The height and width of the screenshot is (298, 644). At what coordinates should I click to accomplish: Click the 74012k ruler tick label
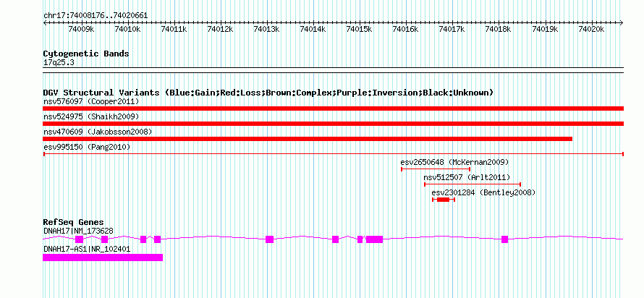coord(221,29)
